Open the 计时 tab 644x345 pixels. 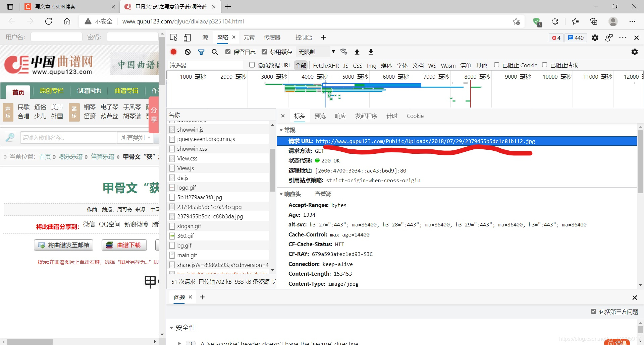point(392,116)
